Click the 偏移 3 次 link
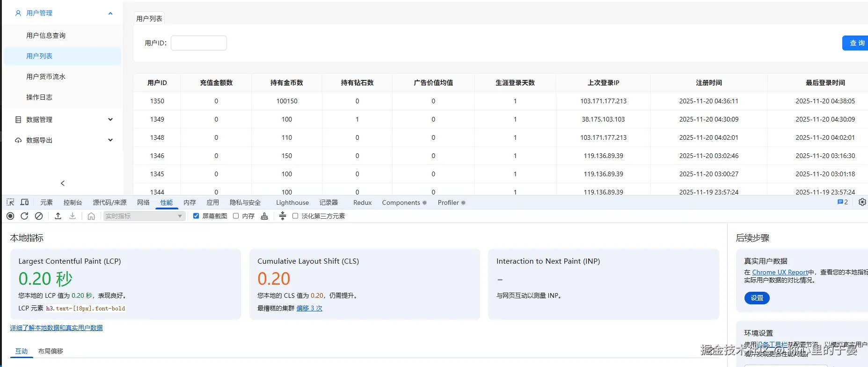Viewport: 868px width, 367px height. point(309,308)
